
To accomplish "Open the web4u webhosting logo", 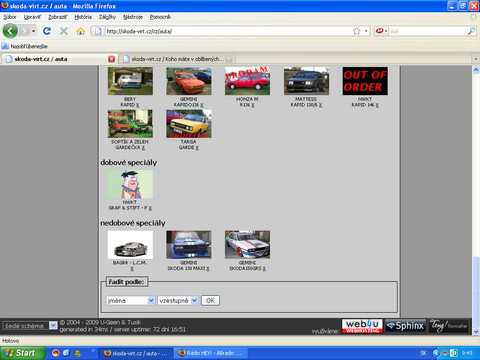I will [362, 326].
